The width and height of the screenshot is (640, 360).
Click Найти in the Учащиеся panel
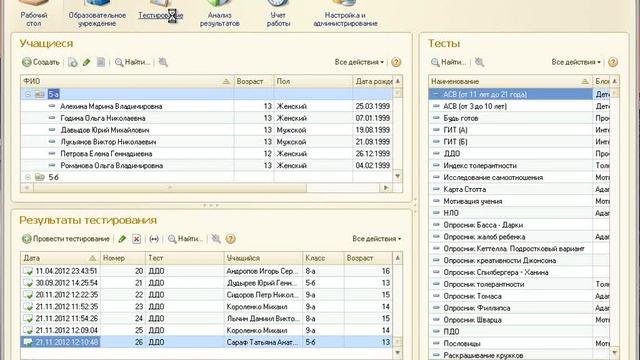pos(132,62)
